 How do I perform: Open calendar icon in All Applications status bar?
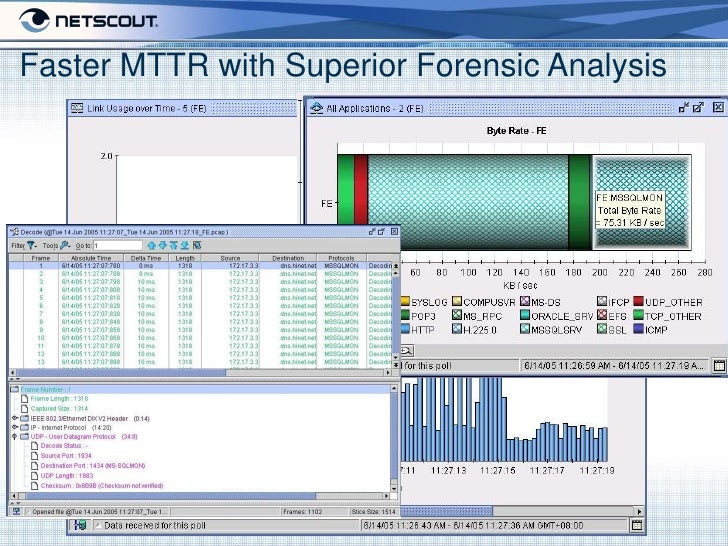tap(719, 365)
